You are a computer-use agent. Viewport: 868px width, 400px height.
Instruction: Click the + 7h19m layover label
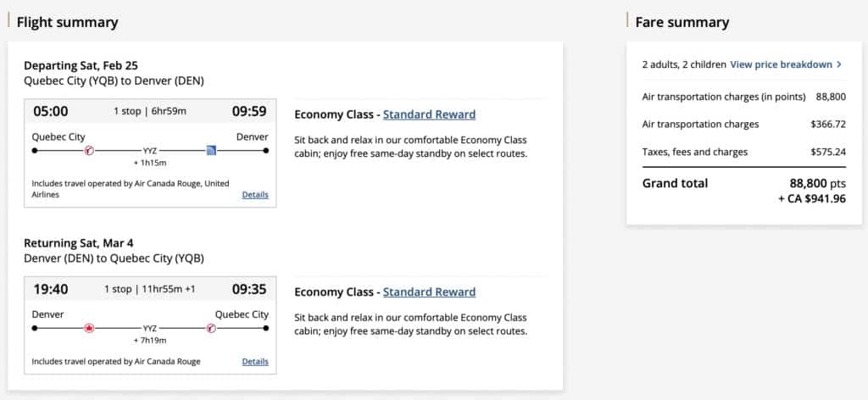coord(150,340)
